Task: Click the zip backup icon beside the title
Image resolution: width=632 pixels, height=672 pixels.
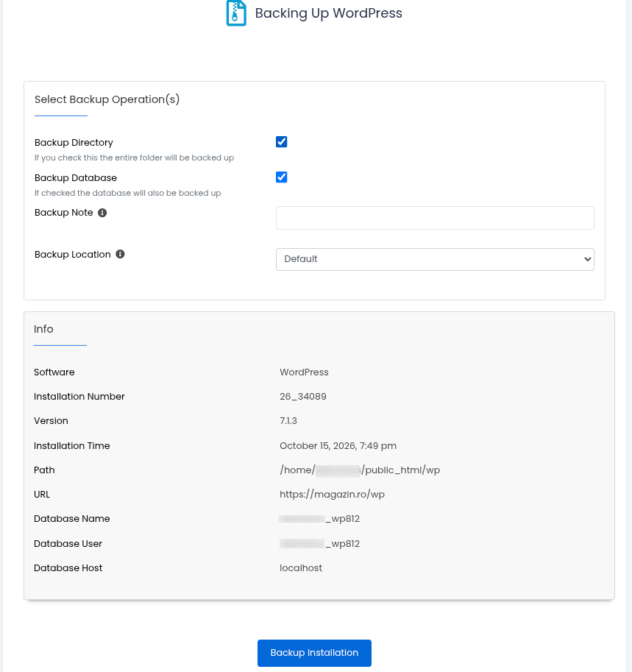Action: click(x=236, y=13)
